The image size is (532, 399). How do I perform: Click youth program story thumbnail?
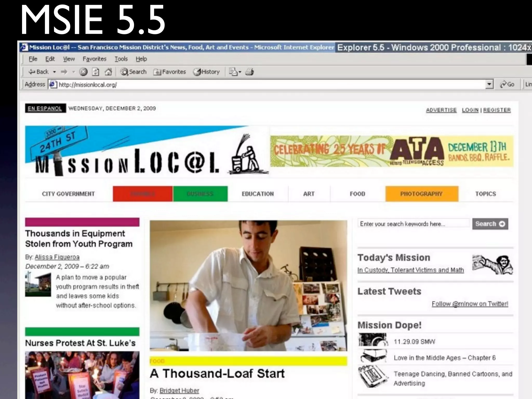pyautogui.click(x=38, y=284)
